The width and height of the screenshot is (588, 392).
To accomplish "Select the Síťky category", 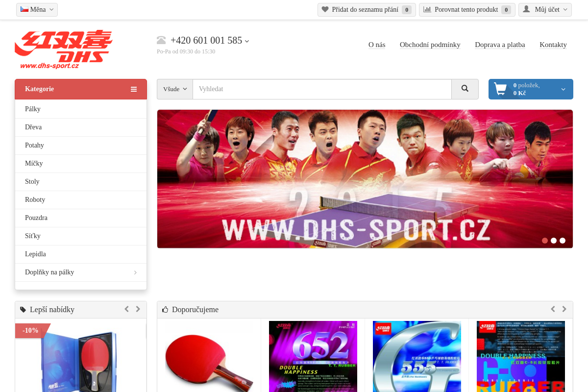I will tap(81, 236).
